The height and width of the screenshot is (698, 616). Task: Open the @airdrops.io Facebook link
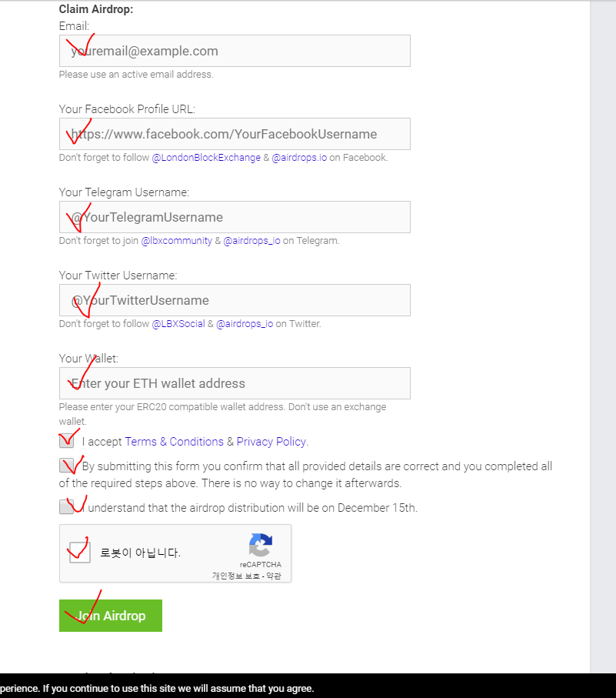click(299, 158)
